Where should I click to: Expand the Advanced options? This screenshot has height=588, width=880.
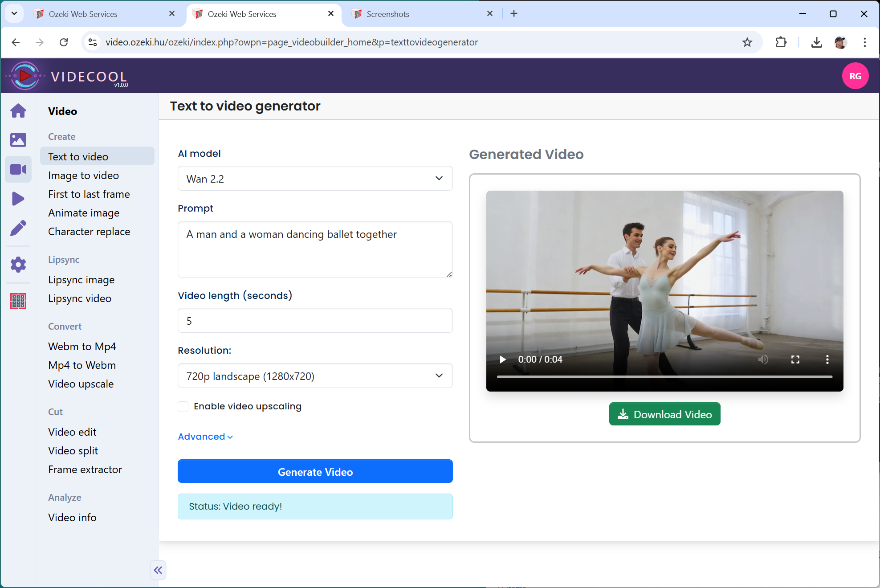(205, 437)
